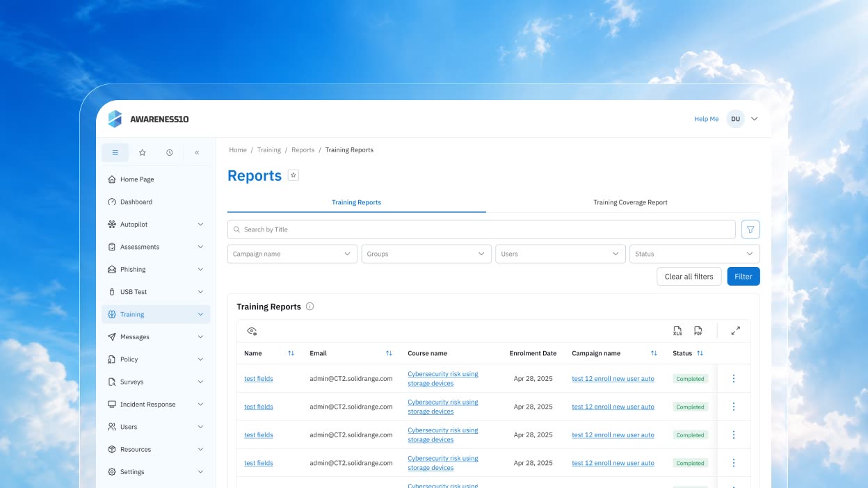Go to Home breadcrumb link
The image size is (868, 488).
[x=238, y=150]
